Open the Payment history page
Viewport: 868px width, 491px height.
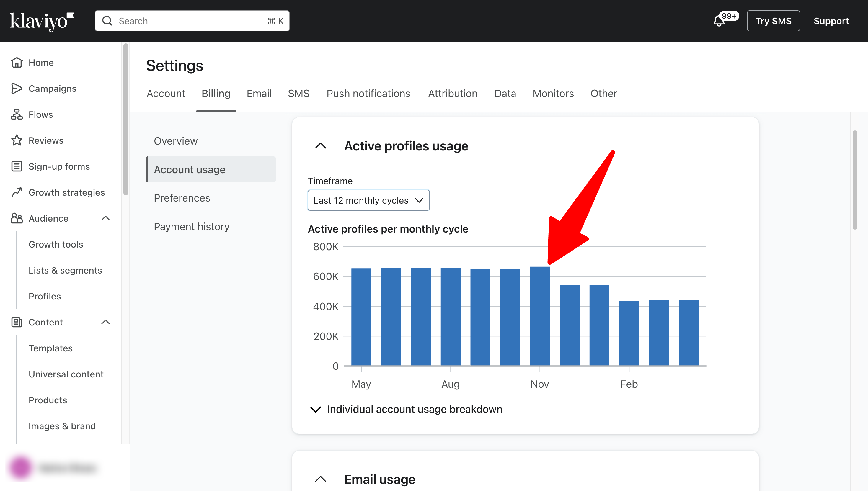[191, 227]
